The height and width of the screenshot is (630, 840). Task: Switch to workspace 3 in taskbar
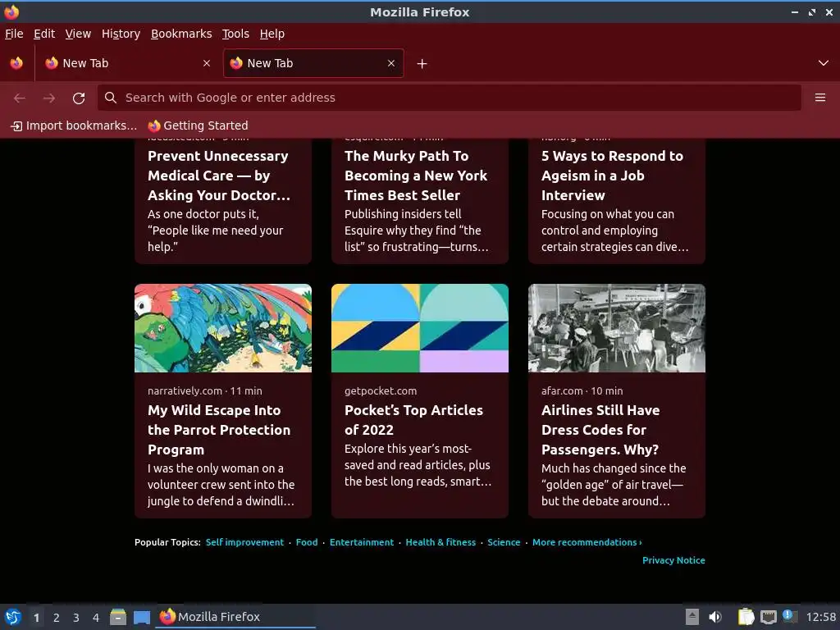click(x=76, y=618)
